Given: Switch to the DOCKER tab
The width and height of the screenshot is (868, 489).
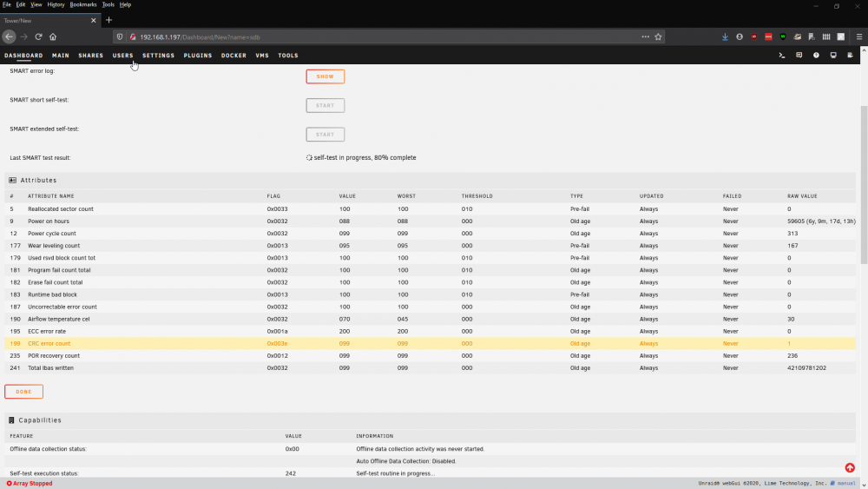Looking at the screenshot, I should tap(233, 56).
